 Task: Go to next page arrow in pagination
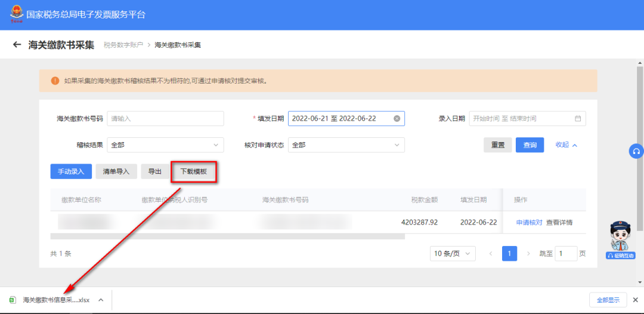(528, 254)
